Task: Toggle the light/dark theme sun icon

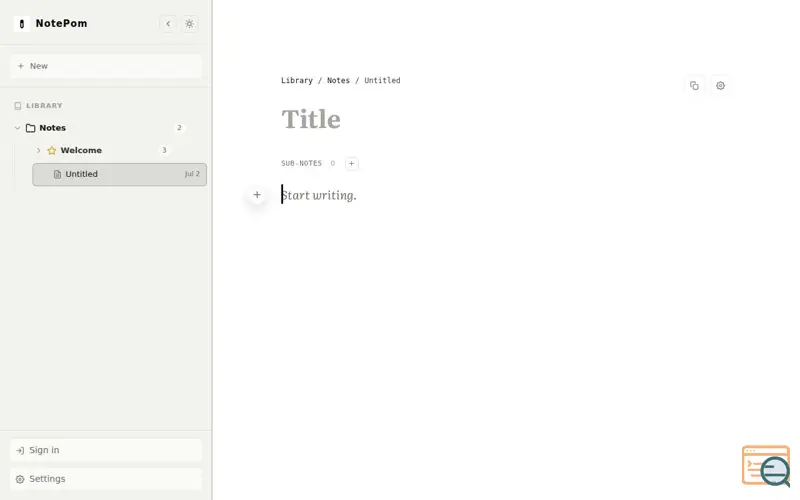Action: pyautogui.click(x=189, y=23)
